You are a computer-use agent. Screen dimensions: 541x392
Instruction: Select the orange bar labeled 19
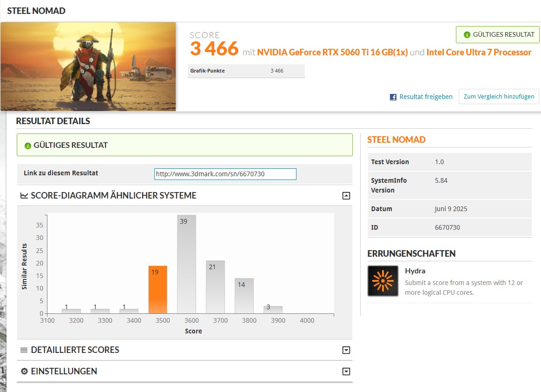(158, 290)
